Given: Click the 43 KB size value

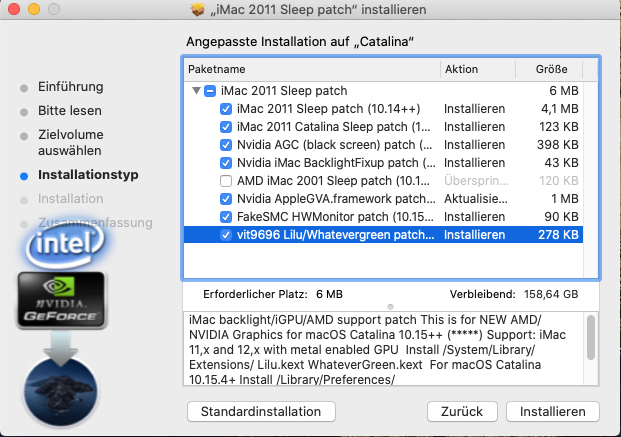Looking at the screenshot, I should [562, 163].
